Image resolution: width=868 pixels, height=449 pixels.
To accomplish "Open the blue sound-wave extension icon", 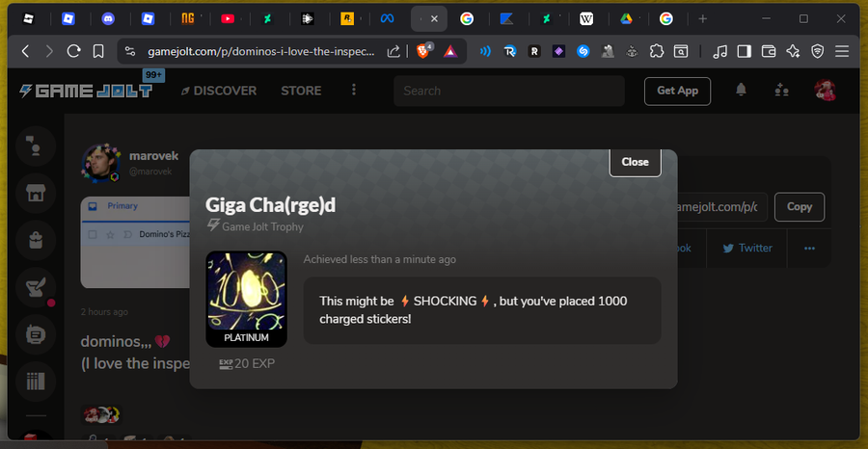I will [x=485, y=51].
